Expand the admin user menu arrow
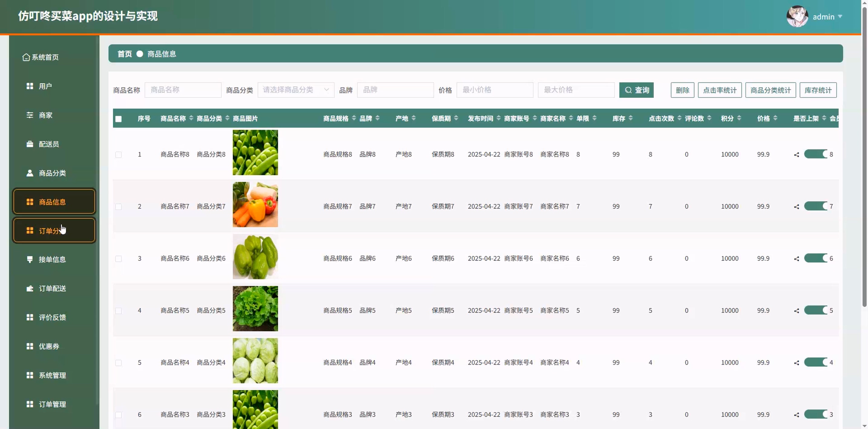868x429 pixels. [x=840, y=16]
